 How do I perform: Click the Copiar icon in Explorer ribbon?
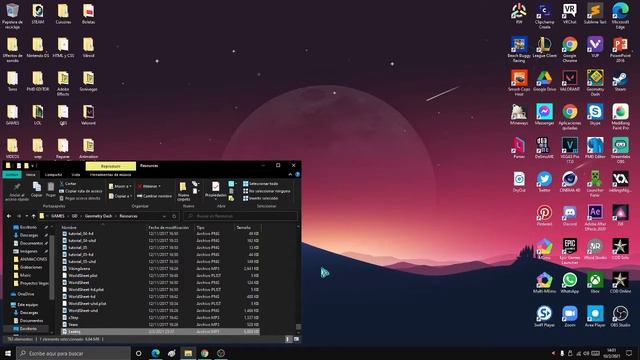(36, 189)
